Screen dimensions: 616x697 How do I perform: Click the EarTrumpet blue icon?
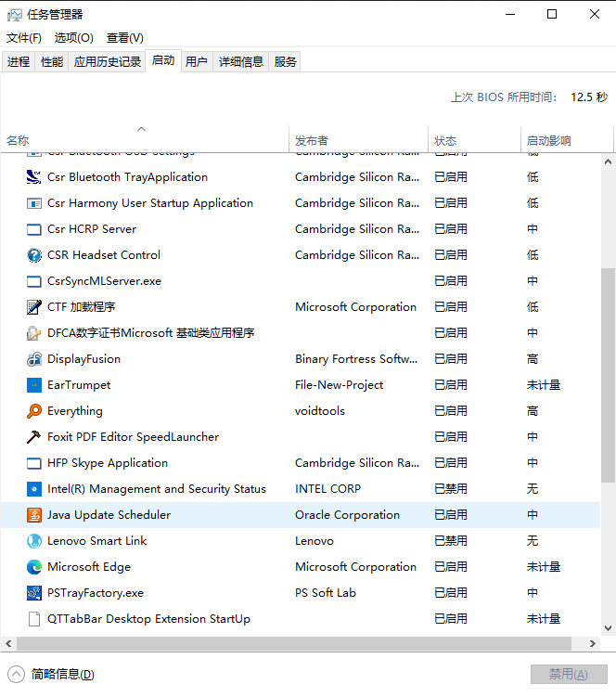click(x=33, y=385)
